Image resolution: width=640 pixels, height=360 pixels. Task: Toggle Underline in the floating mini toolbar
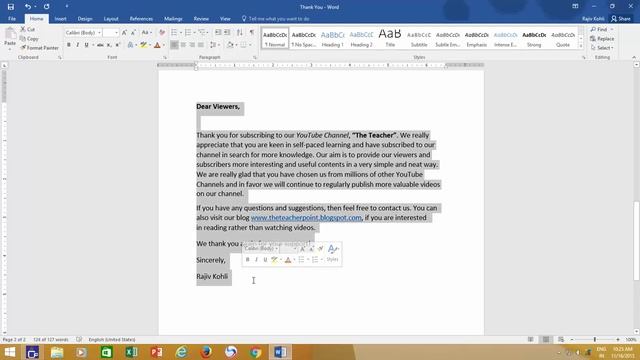coord(265,260)
